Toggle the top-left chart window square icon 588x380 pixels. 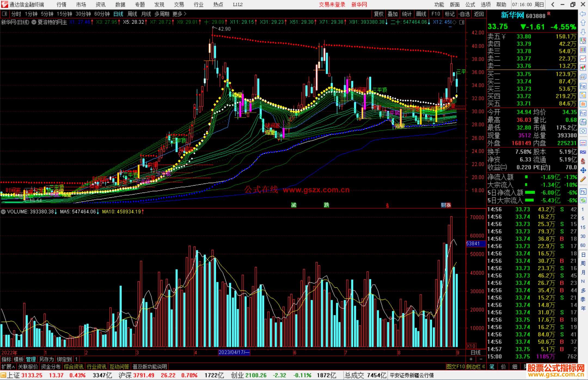(x=5, y=14)
